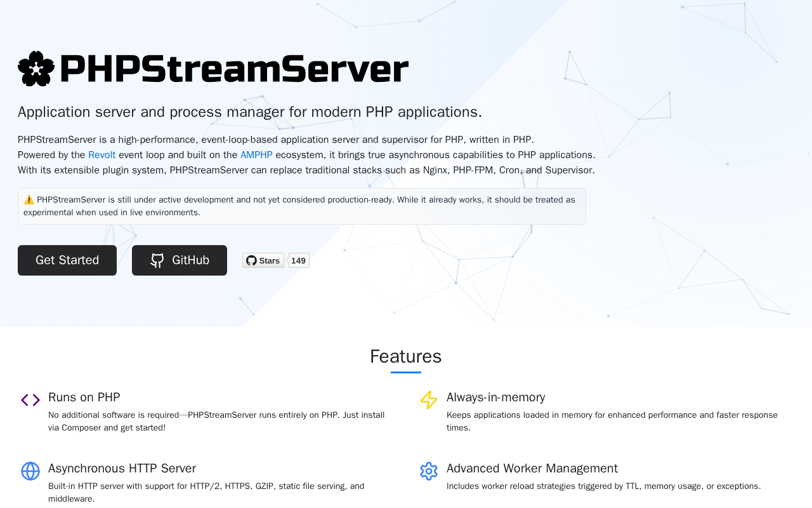Click the sentence 'PHPStreamServer is a high-performance'

point(276,140)
